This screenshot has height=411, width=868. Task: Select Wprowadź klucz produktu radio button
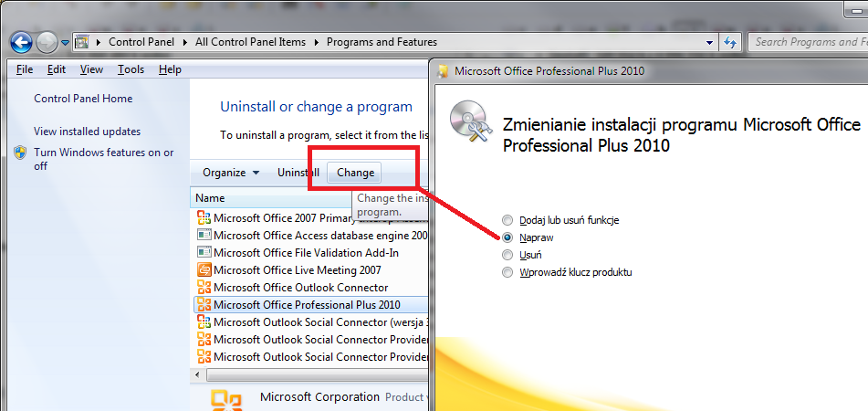click(x=507, y=272)
